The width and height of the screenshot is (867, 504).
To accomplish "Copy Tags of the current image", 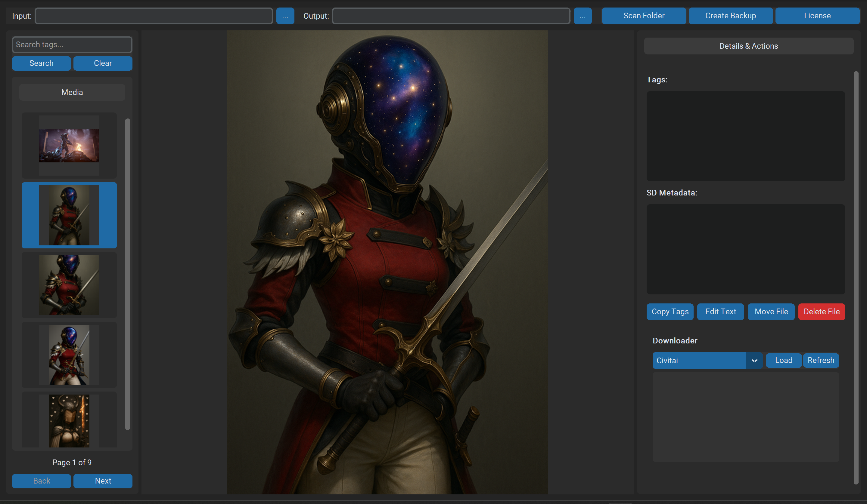I will (670, 312).
